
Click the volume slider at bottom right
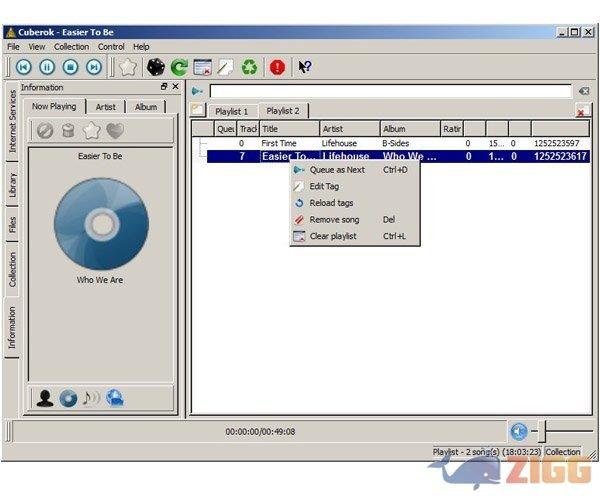pyautogui.click(x=560, y=431)
